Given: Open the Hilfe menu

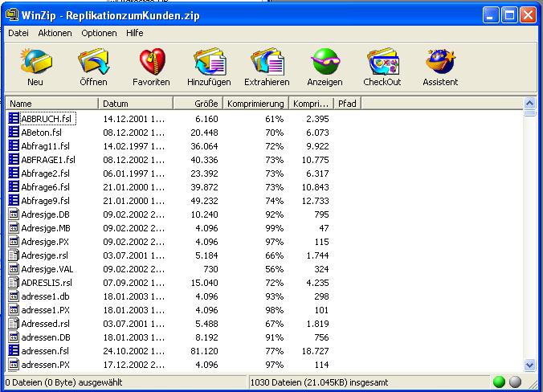Looking at the screenshot, I should click(134, 33).
